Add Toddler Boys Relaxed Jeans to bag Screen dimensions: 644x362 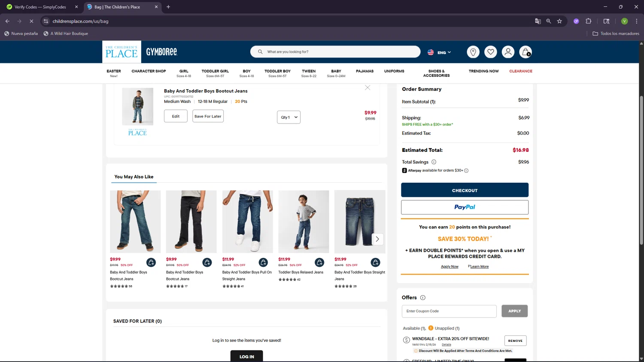click(x=319, y=262)
